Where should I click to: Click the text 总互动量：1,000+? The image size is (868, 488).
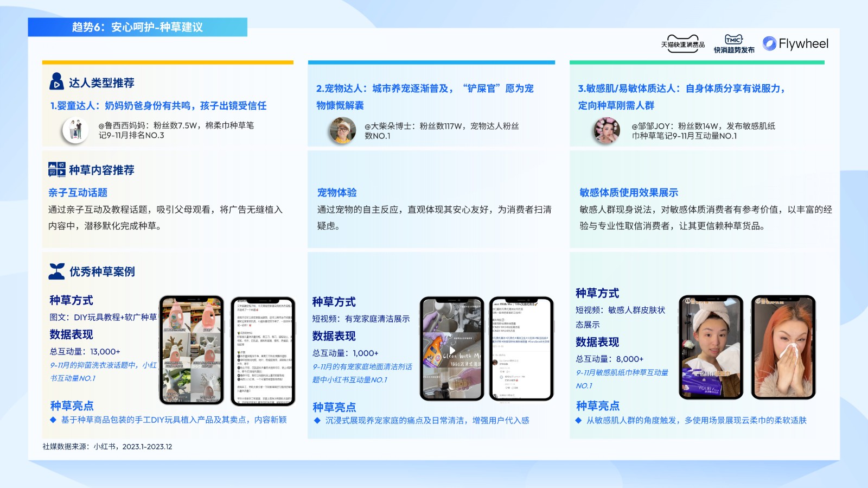click(x=345, y=353)
